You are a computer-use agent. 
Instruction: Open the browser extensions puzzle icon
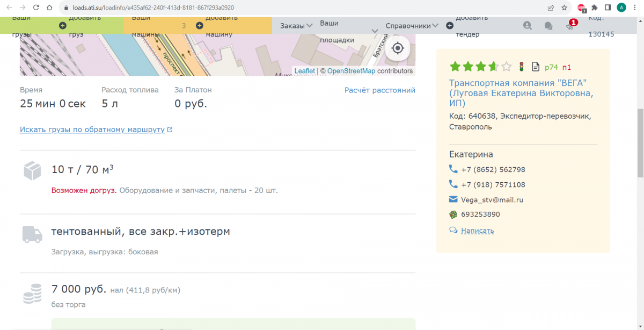point(595,8)
